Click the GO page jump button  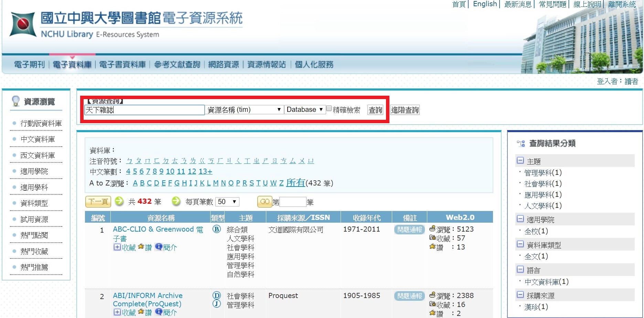pyautogui.click(x=265, y=202)
